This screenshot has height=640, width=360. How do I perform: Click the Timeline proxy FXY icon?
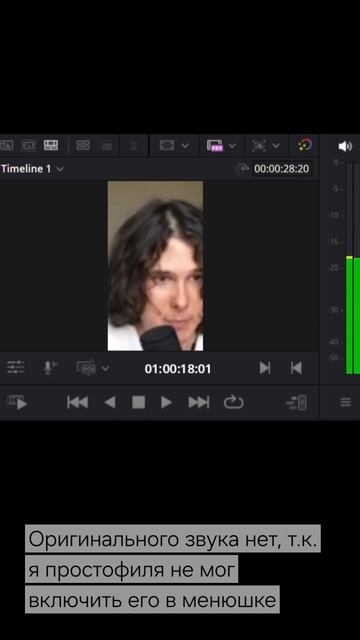point(215,146)
